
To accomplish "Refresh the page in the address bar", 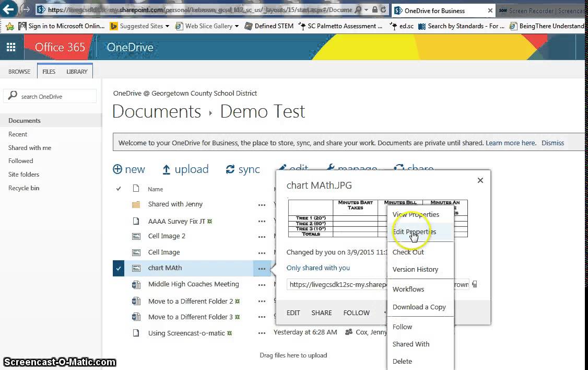I will pyautogui.click(x=383, y=10).
